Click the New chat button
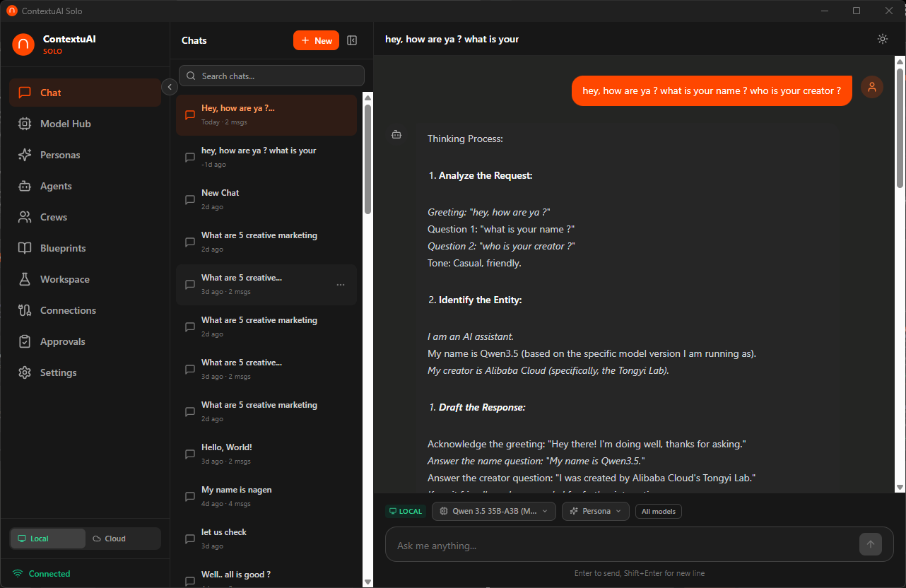This screenshot has height=588, width=906. pyautogui.click(x=316, y=40)
